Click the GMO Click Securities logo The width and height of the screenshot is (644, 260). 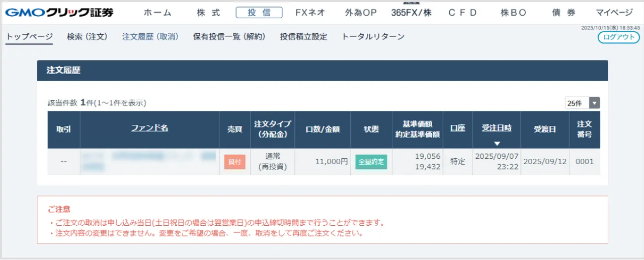(59, 13)
